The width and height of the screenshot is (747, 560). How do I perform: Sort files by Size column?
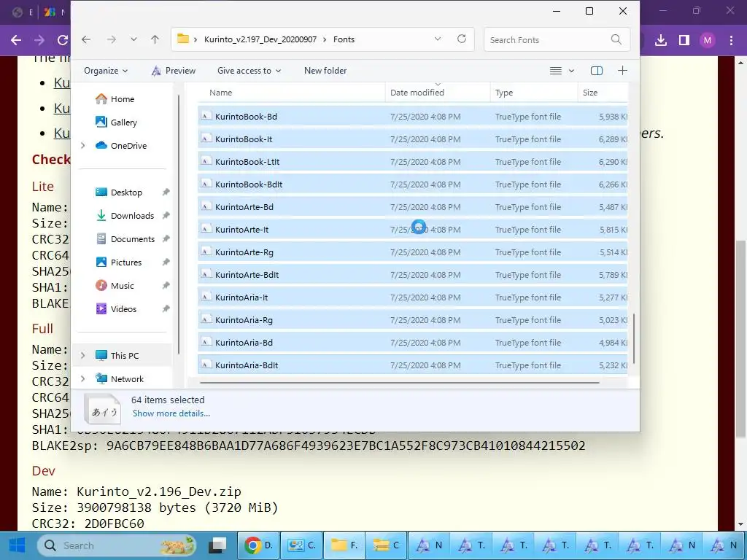pyautogui.click(x=603, y=93)
